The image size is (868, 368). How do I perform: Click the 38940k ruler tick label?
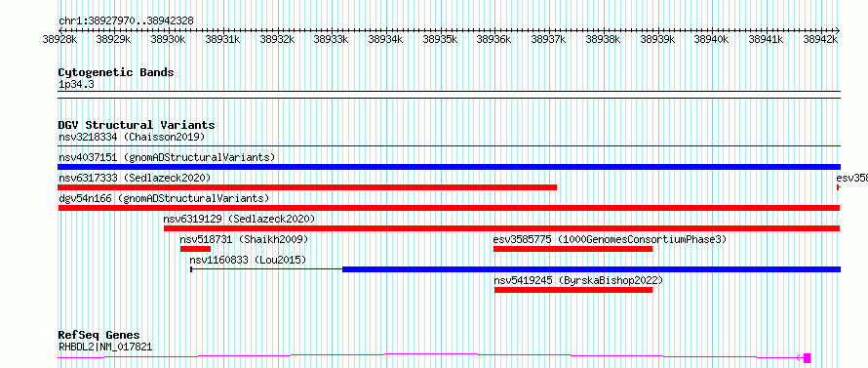tap(712, 39)
